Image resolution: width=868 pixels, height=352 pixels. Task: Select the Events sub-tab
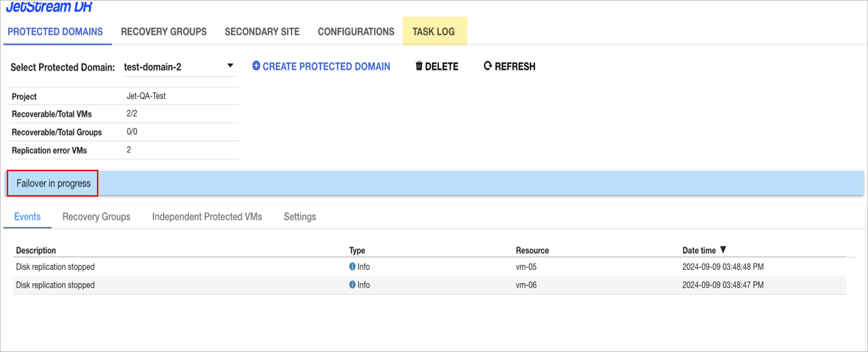(27, 217)
